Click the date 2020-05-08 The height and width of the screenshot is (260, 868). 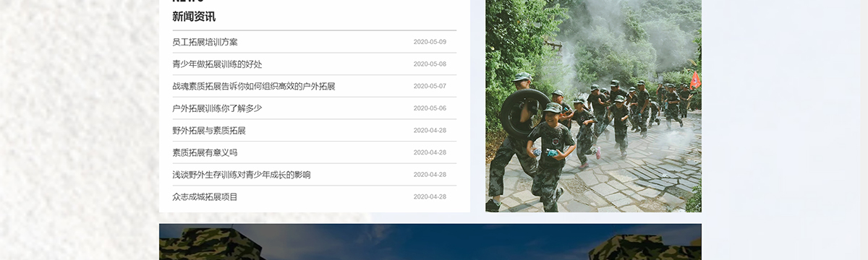(430, 64)
